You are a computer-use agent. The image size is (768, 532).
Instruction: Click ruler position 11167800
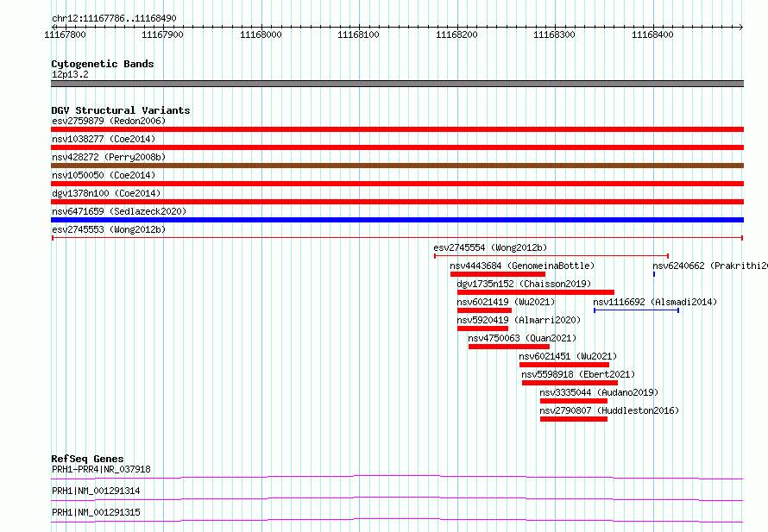coord(65,34)
